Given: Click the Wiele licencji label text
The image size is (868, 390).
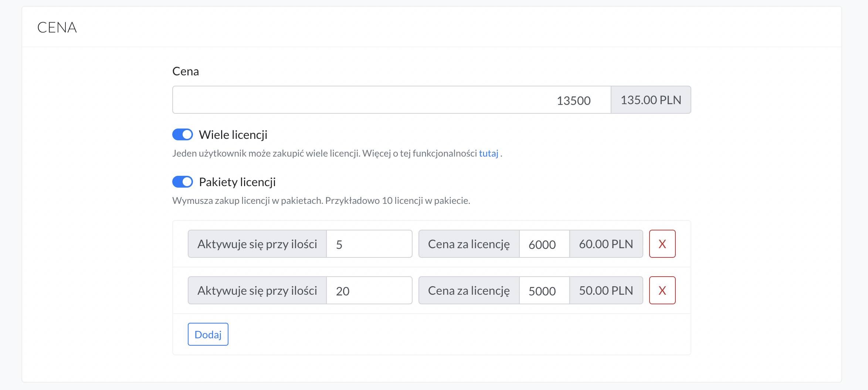Looking at the screenshot, I should (233, 135).
